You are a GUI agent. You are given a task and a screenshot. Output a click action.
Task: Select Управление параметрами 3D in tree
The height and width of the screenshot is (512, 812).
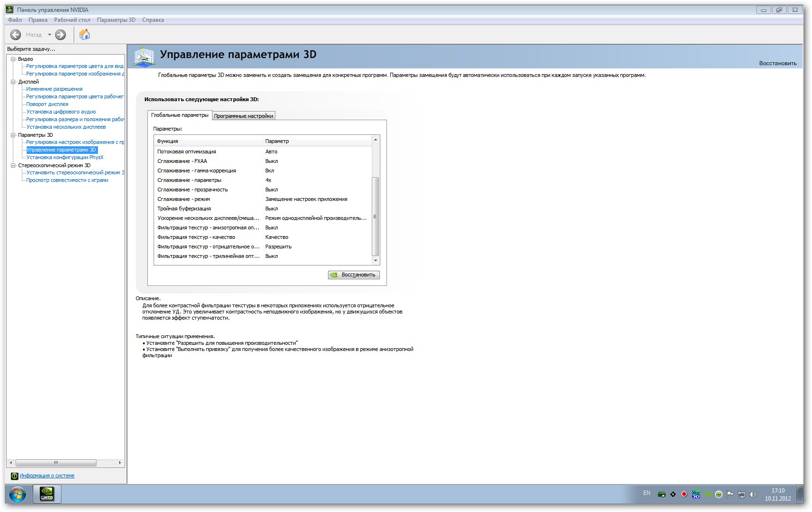61,150
